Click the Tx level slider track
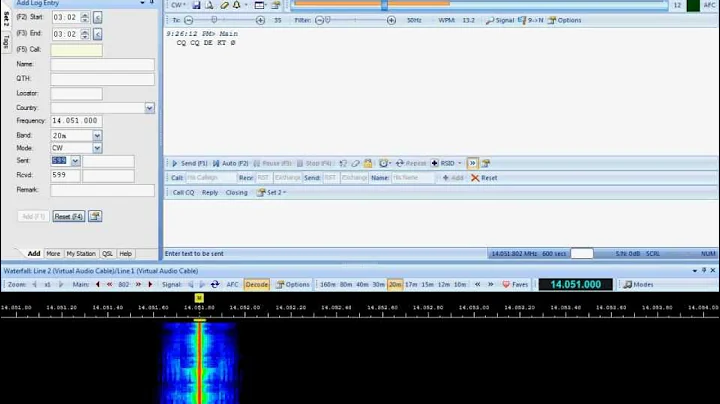Viewport: 720px width, 404px height. [224, 20]
